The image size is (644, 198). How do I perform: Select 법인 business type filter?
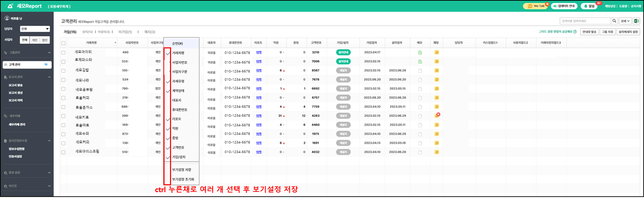(x=45, y=40)
